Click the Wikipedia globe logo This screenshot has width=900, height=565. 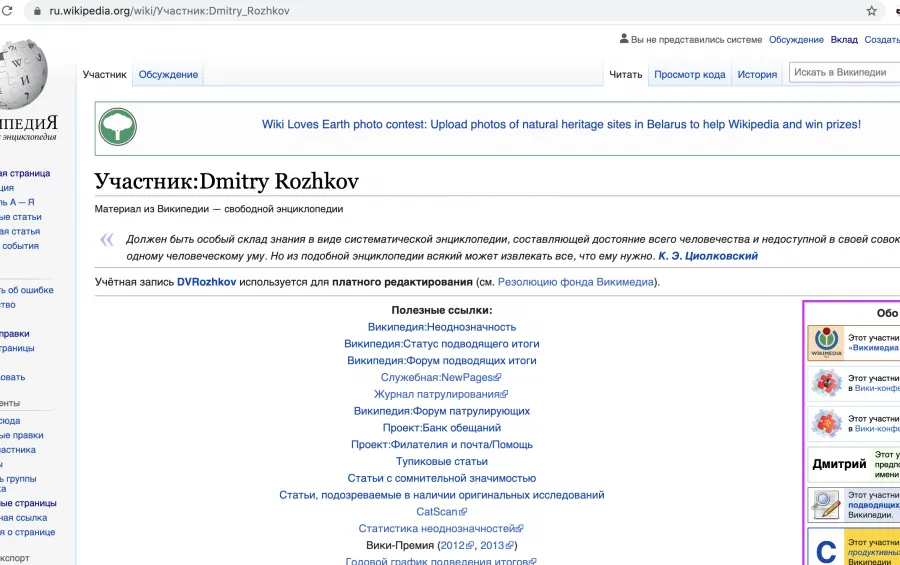click(x=23, y=74)
